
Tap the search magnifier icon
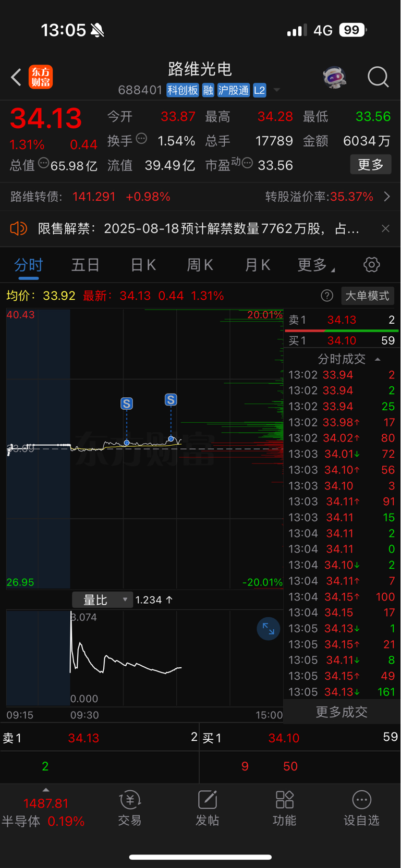[378, 77]
